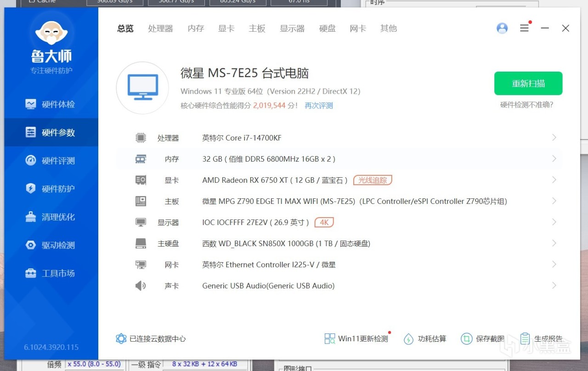Select the 显示器 tab
The width and height of the screenshot is (588, 371).
[292, 28]
